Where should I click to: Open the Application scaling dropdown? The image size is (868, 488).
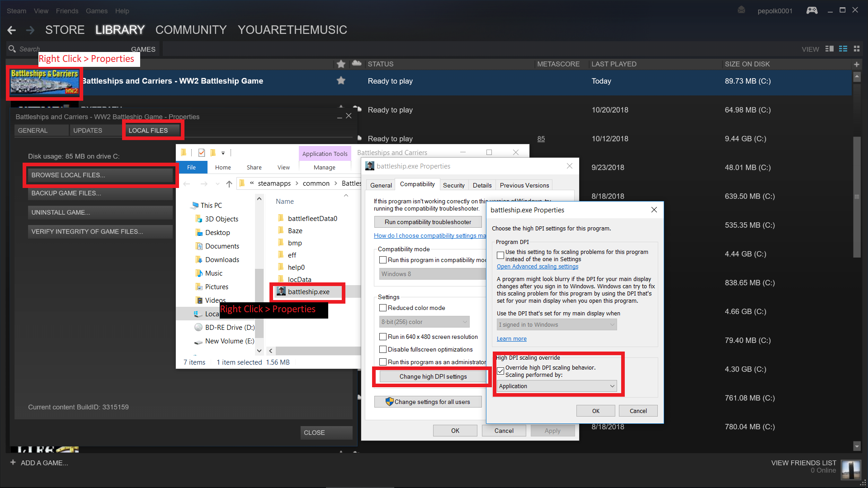click(x=557, y=386)
